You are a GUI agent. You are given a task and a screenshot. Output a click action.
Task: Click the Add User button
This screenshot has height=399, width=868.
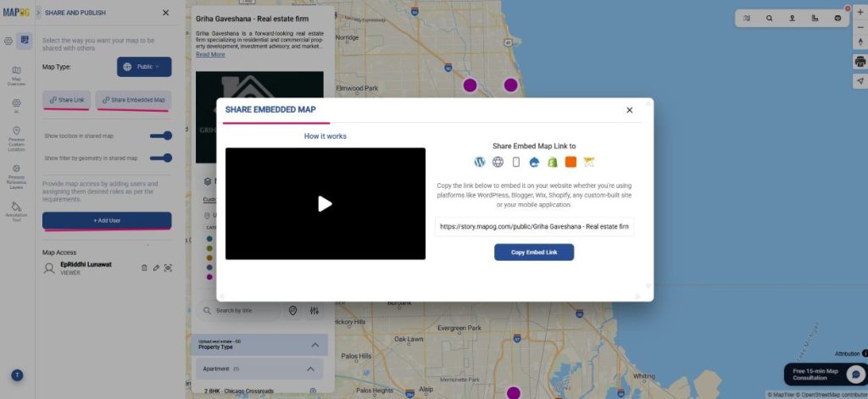[107, 220]
